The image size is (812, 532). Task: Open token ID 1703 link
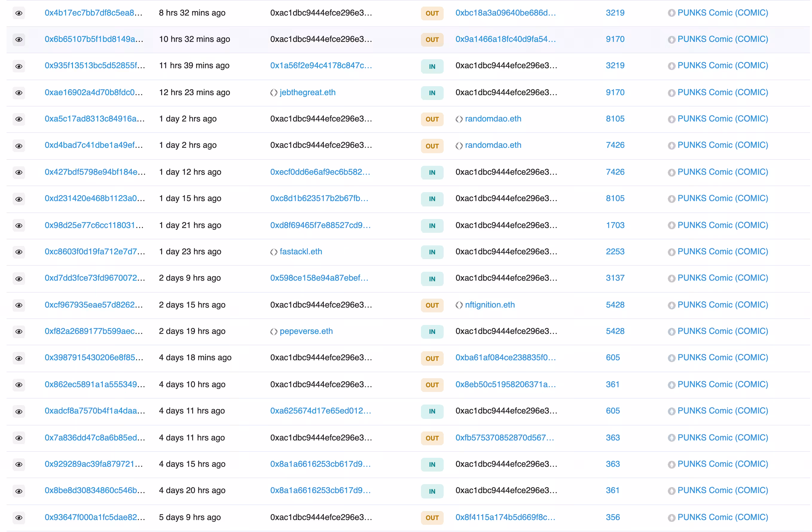pos(615,225)
